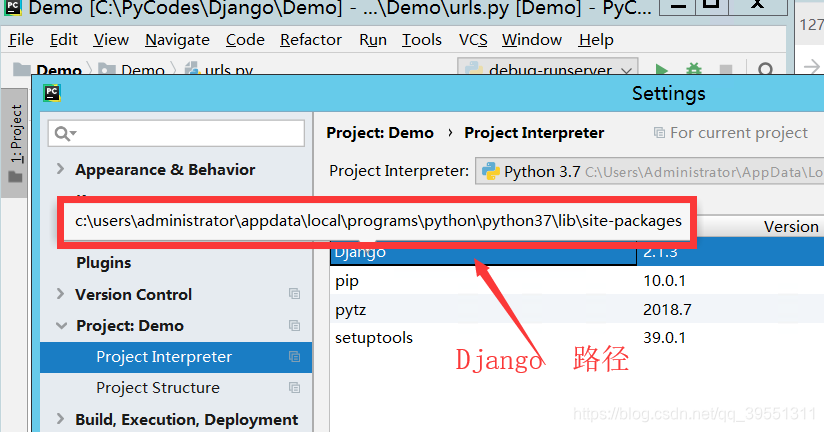
Task: Click the Version column header
Action: point(791,227)
